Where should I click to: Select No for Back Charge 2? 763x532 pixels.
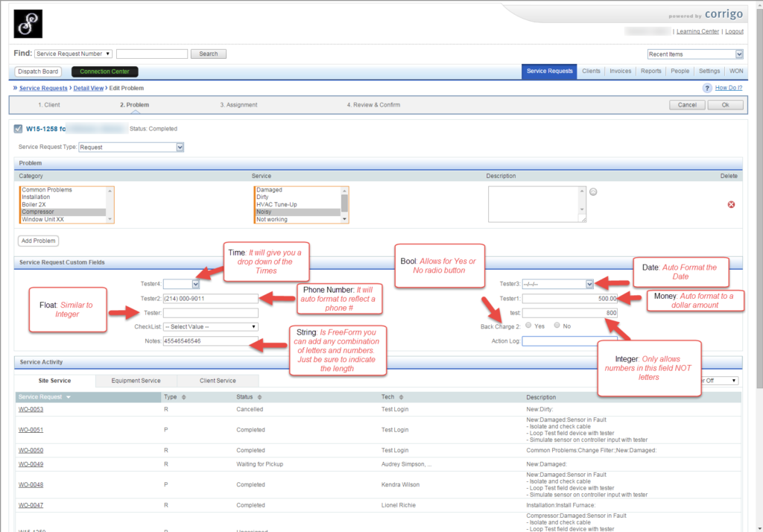coord(557,325)
